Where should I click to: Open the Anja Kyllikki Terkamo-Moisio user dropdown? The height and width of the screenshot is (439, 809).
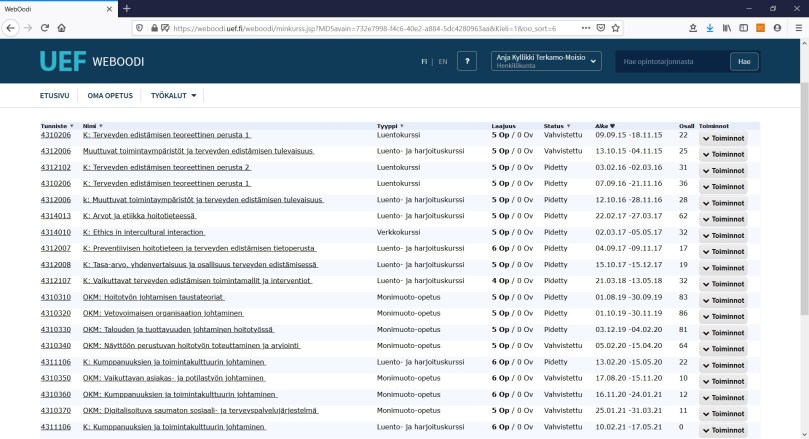pos(548,62)
